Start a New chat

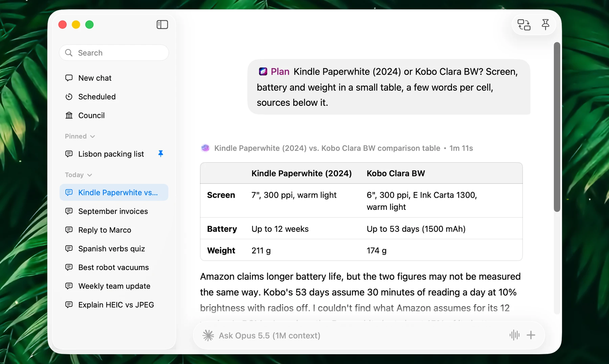pos(114,78)
